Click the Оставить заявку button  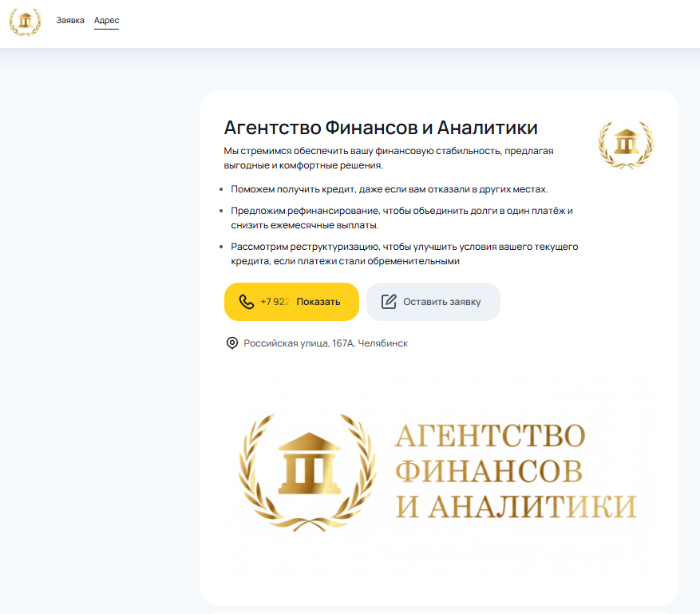click(433, 302)
